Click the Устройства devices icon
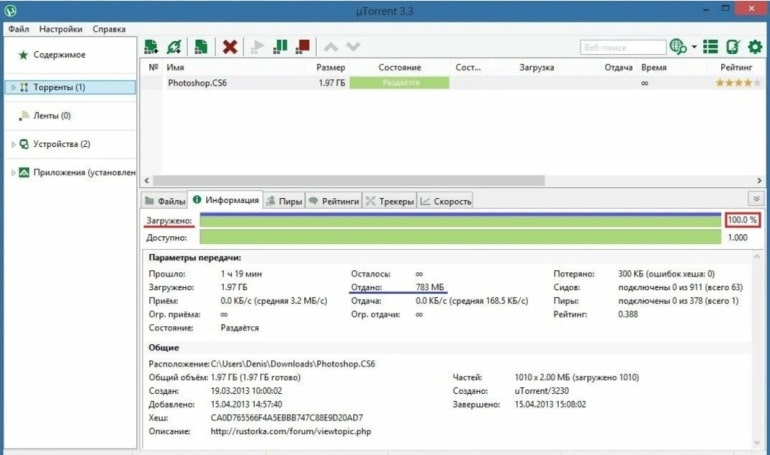The width and height of the screenshot is (770, 455). 24,144
